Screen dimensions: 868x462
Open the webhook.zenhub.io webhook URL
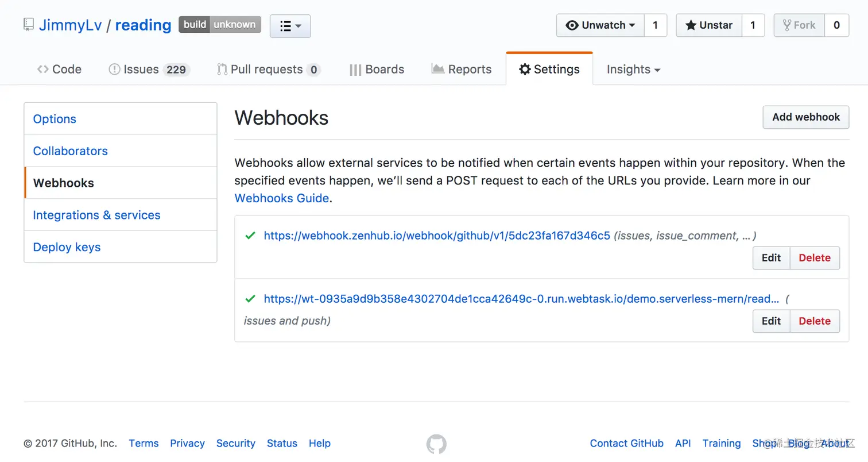point(437,236)
